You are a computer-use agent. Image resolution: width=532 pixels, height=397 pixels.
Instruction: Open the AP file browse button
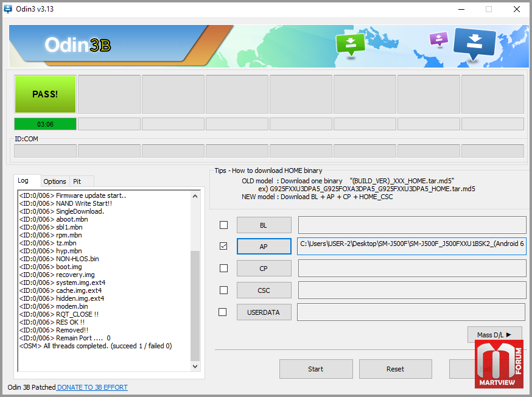(x=264, y=247)
